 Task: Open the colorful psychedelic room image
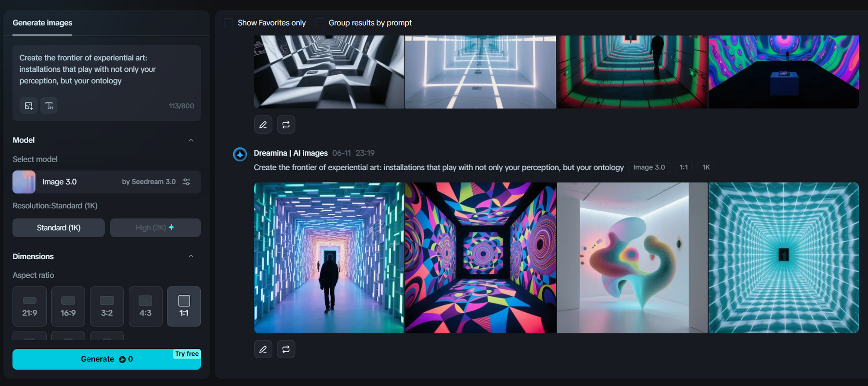480,258
